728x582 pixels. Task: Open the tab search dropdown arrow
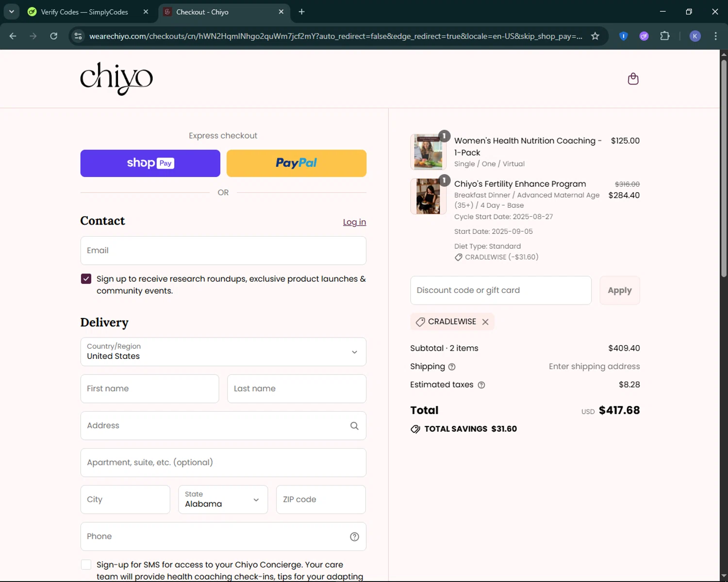tap(11, 12)
